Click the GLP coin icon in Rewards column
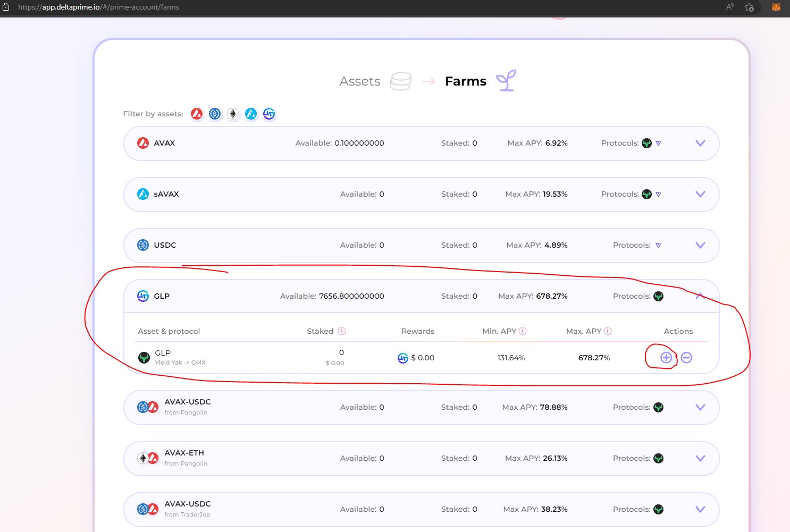Image resolution: width=790 pixels, height=532 pixels. click(402, 358)
